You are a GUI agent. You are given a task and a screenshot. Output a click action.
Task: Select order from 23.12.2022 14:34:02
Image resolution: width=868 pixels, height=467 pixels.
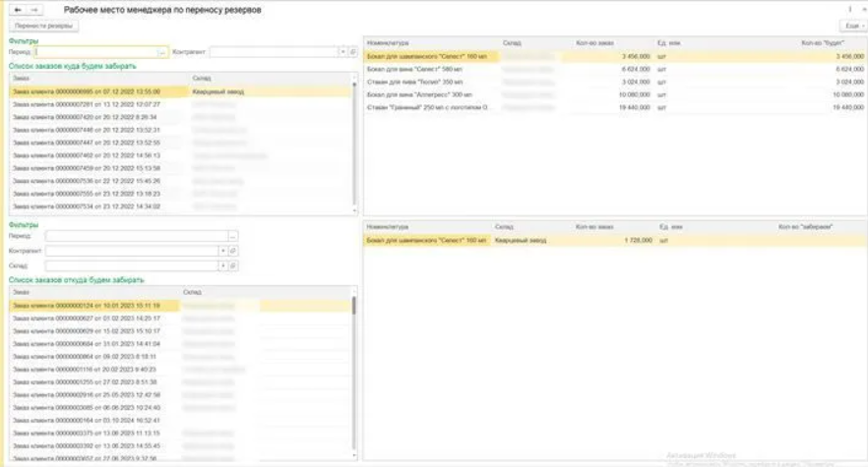pyautogui.click(x=180, y=206)
